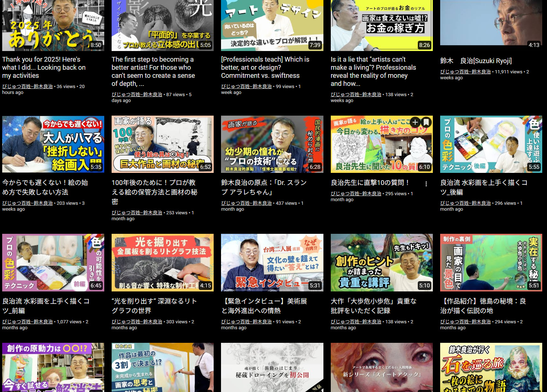Play the 「平面的」を卒業する thumbnail
The image size is (547, 392).
(x=163, y=25)
